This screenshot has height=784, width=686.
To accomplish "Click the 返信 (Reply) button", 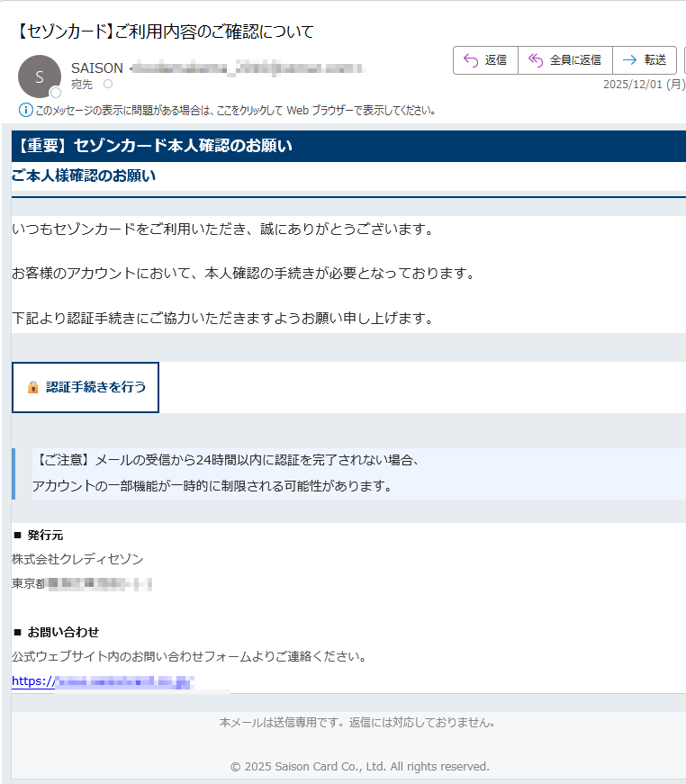I will click(485, 60).
